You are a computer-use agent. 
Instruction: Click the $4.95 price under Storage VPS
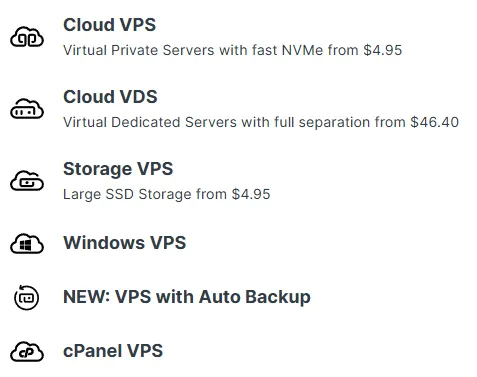[251, 194]
